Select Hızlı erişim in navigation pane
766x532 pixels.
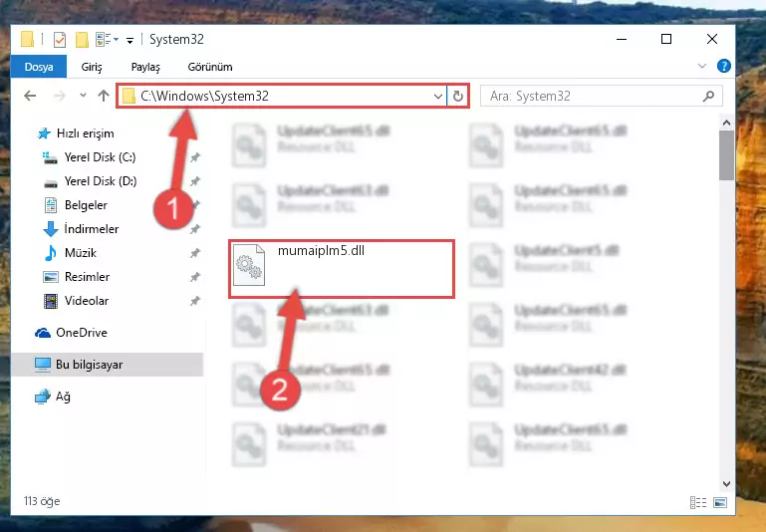click(x=85, y=133)
